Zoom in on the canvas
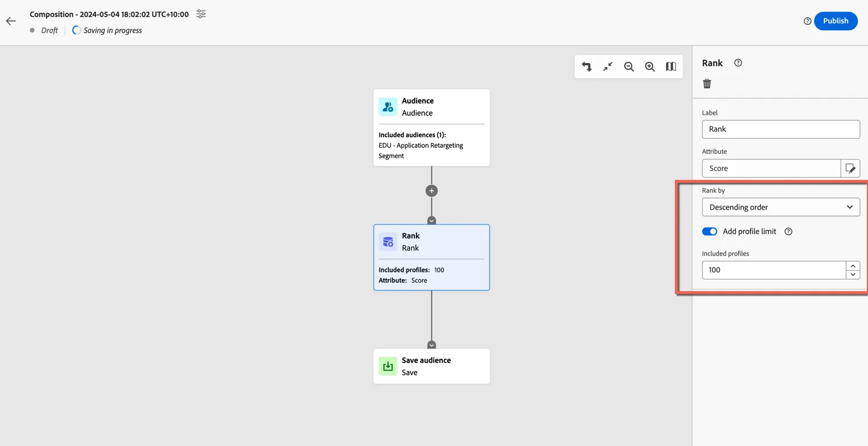 tap(650, 67)
